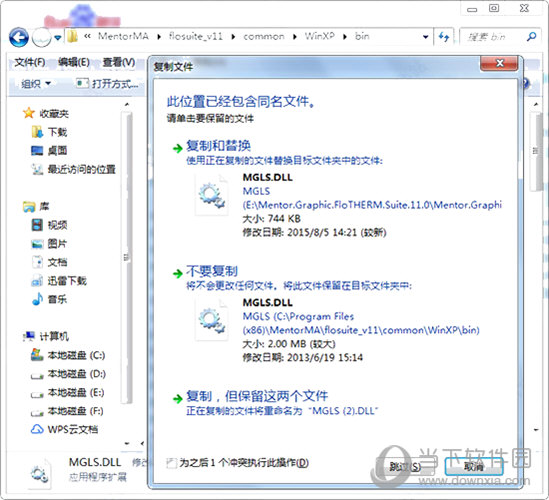Check 为之后 1 个冲突执行此操作 checkbox
Screen dimensions: 549x500
pos(172,463)
